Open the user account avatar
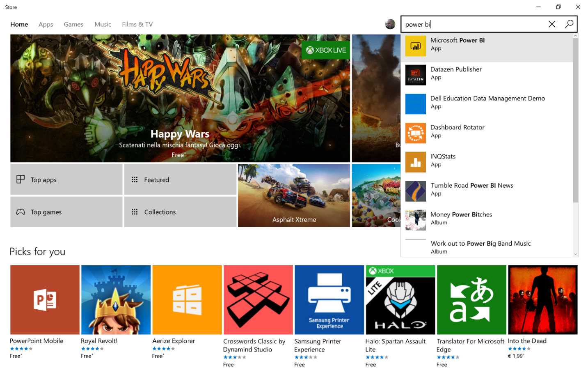This screenshot has height=375, width=588. point(389,24)
